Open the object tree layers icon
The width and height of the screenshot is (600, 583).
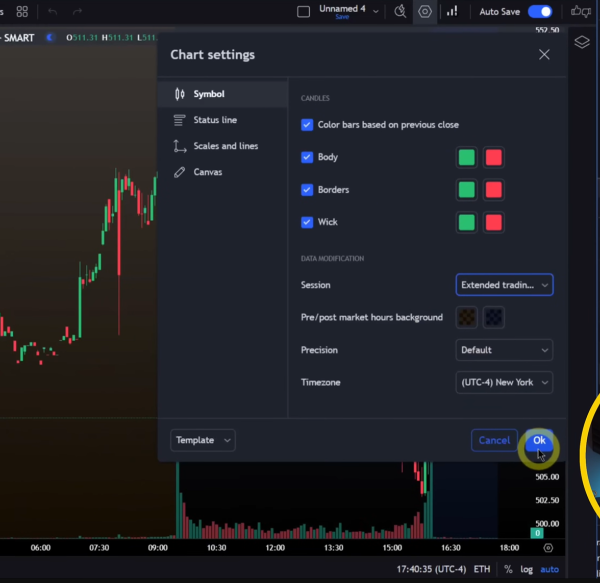tap(581, 42)
